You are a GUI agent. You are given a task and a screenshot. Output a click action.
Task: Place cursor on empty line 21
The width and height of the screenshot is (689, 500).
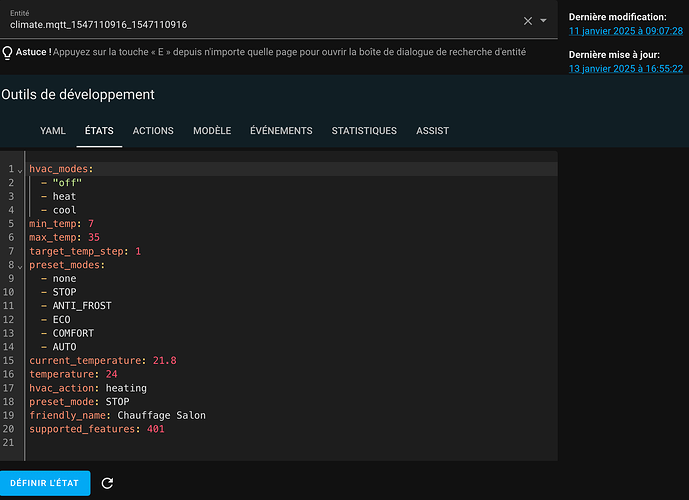[x=292, y=443]
